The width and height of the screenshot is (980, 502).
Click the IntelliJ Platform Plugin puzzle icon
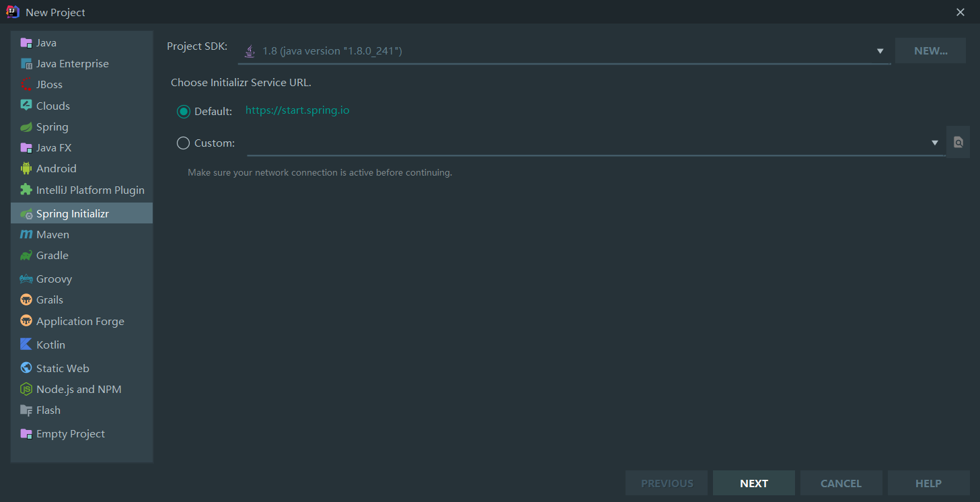[26, 190]
